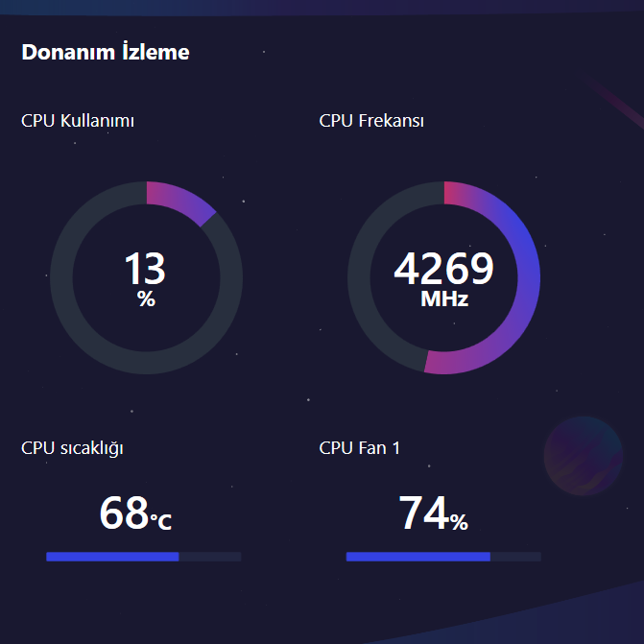Screen dimensions: 644x644
Task: Click the °C unit symbol
Action: coord(160,521)
